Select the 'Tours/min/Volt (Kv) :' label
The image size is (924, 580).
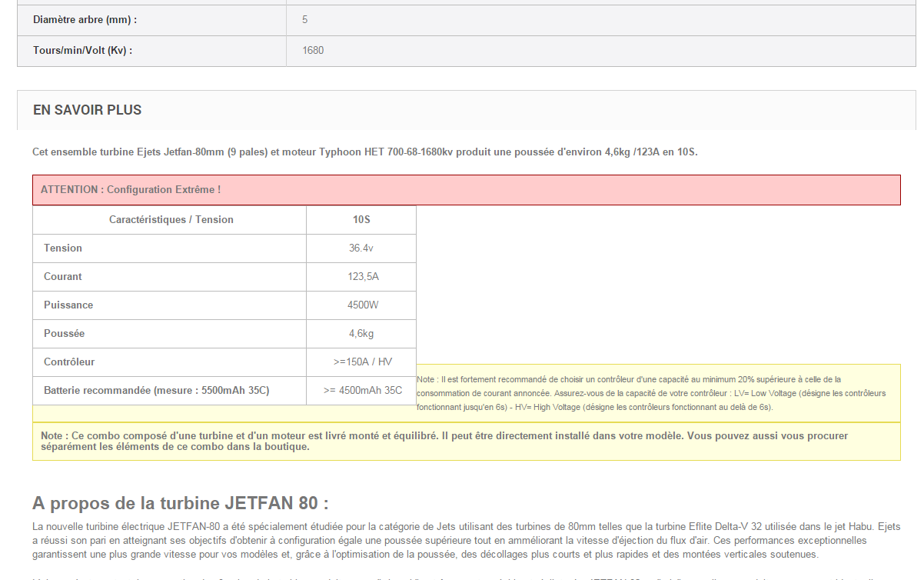tap(83, 50)
